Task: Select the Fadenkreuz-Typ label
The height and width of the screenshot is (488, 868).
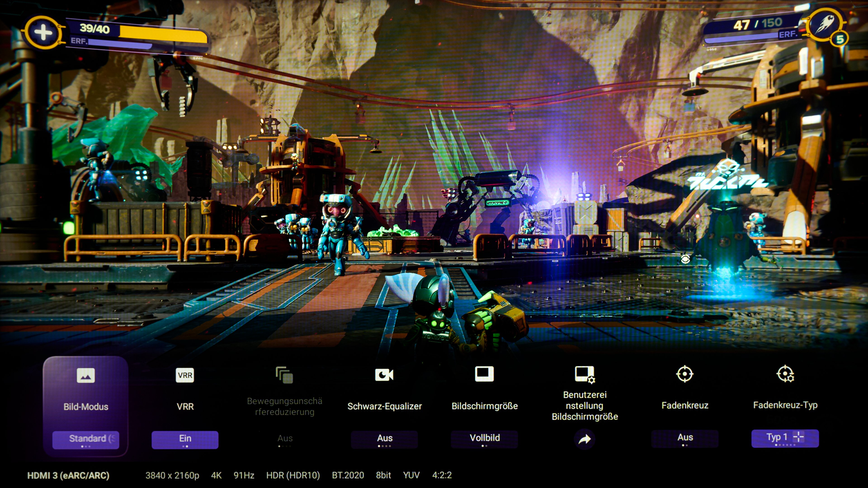Action: click(x=785, y=405)
